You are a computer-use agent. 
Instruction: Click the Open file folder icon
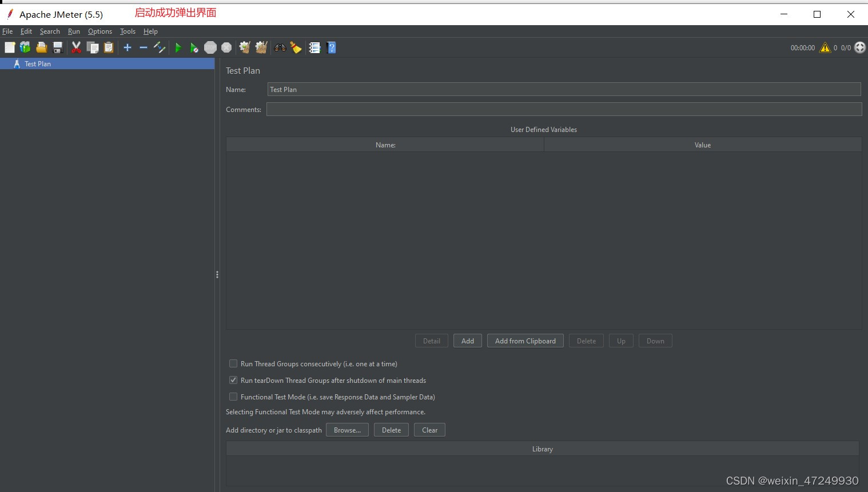(x=41, y=47)
